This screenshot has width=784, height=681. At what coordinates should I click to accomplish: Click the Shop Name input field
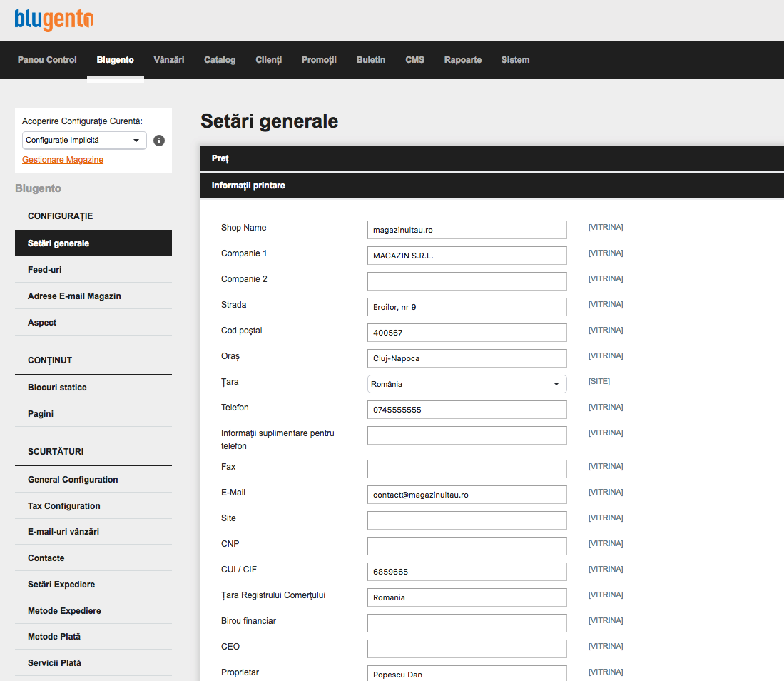467,230
